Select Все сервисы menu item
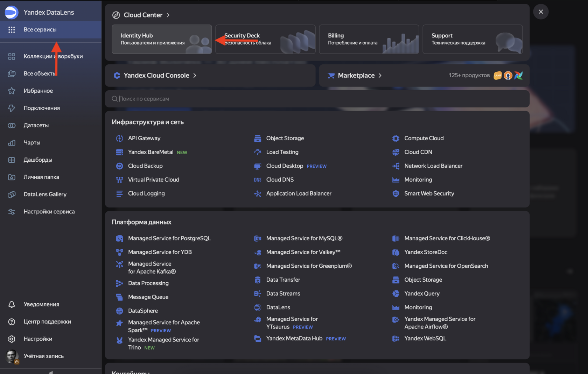This screenshot has width=588, height=374. [x=51, y=30]
